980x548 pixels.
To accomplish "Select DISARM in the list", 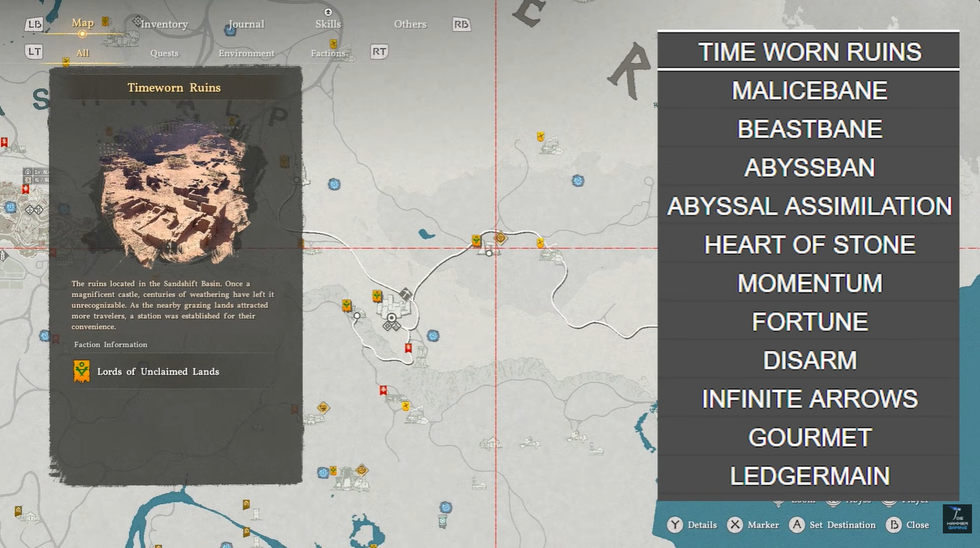I will click(x=808, y=360).
